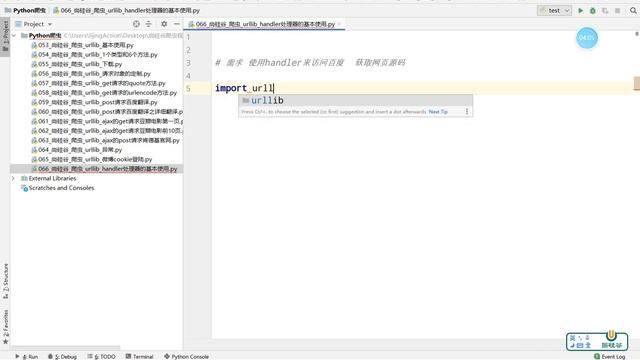This screenshot has height=360, width=640.
Task: Open the Event Log in the status bar
Action: 610,356
